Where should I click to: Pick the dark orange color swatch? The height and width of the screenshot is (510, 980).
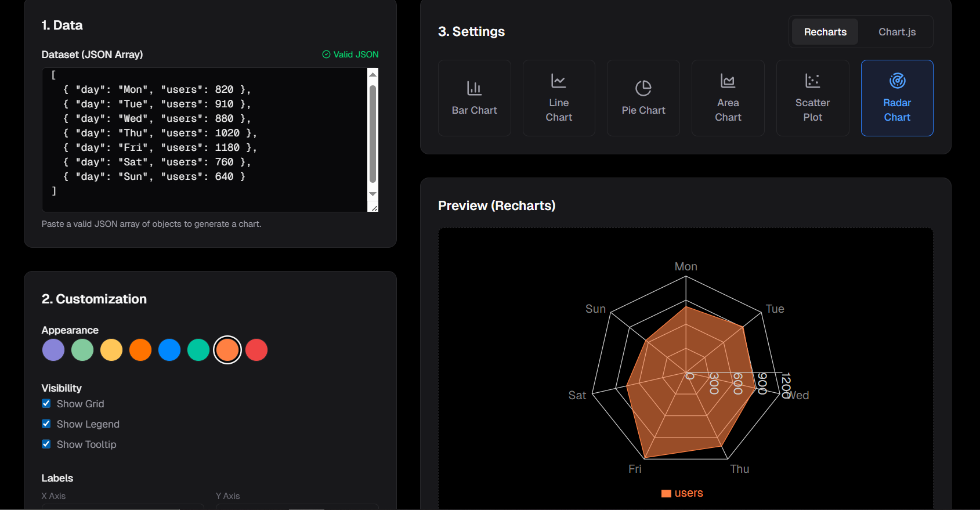pyautogui.click(x=140, y=350)
